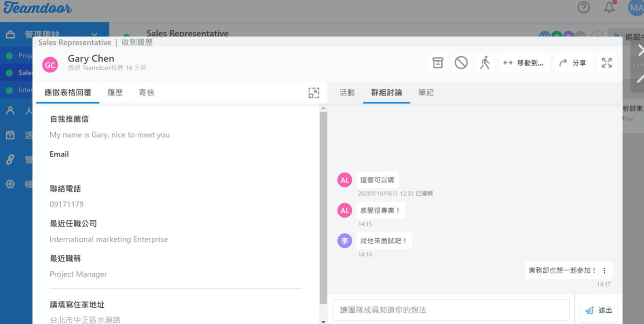Open the 筆記 tab
Screen dimensions: 644x324
(x=426, y=93)
